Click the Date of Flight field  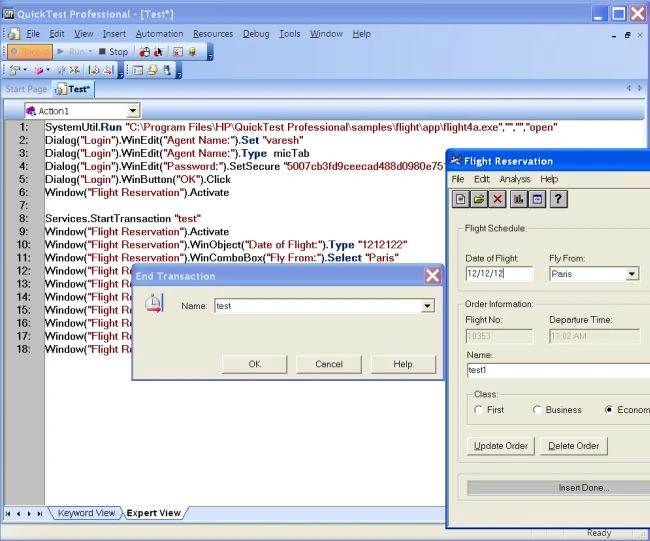pos(499,274)
